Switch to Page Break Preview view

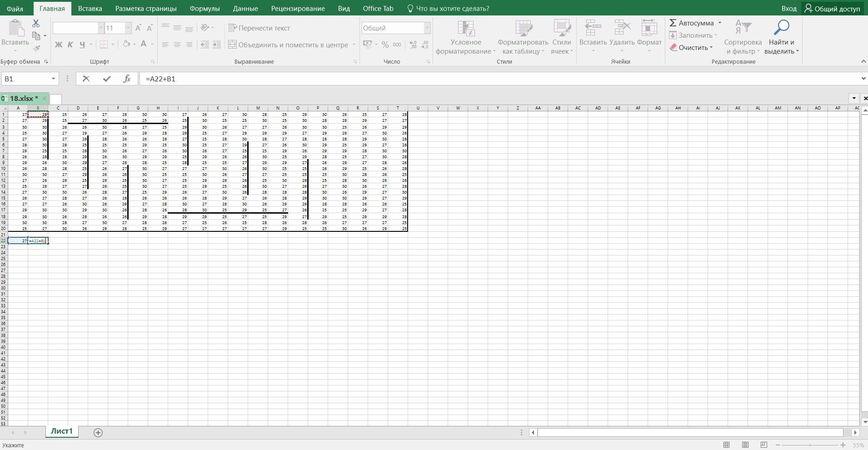pyautogui.click(x=764, y=445)
